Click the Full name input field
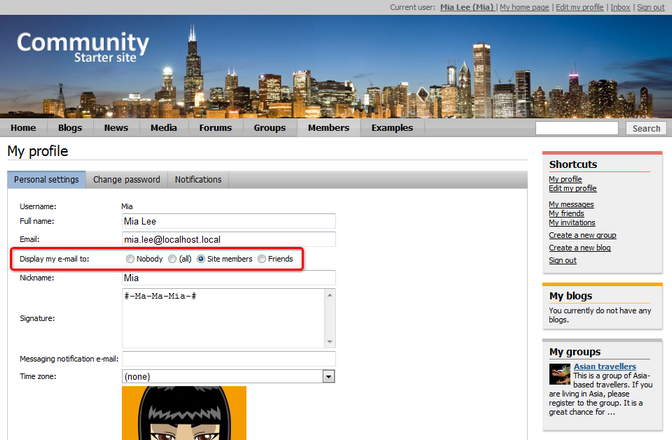The width and height of the screenshot is (672, 440). click(227, 221)
